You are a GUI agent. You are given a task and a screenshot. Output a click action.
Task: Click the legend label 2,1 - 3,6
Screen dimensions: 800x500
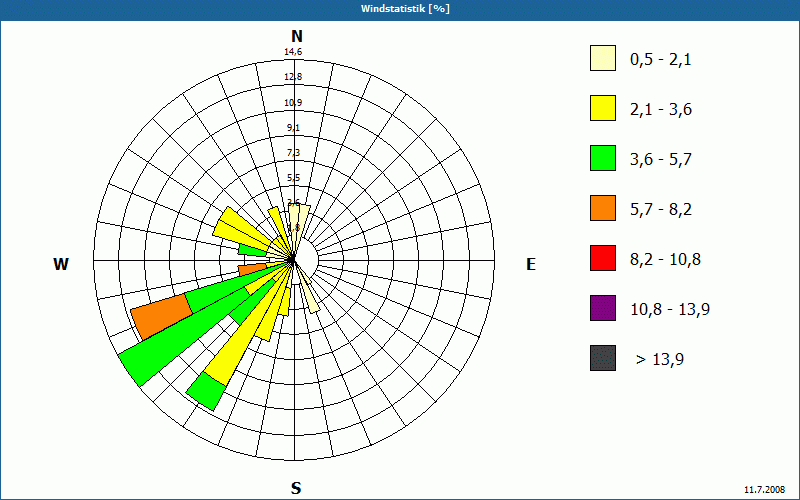661,110
